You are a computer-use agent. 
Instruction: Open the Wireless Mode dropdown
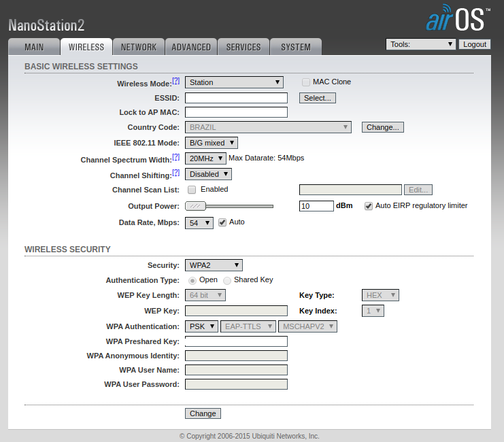pyautogui.click(x=234, y=83)
